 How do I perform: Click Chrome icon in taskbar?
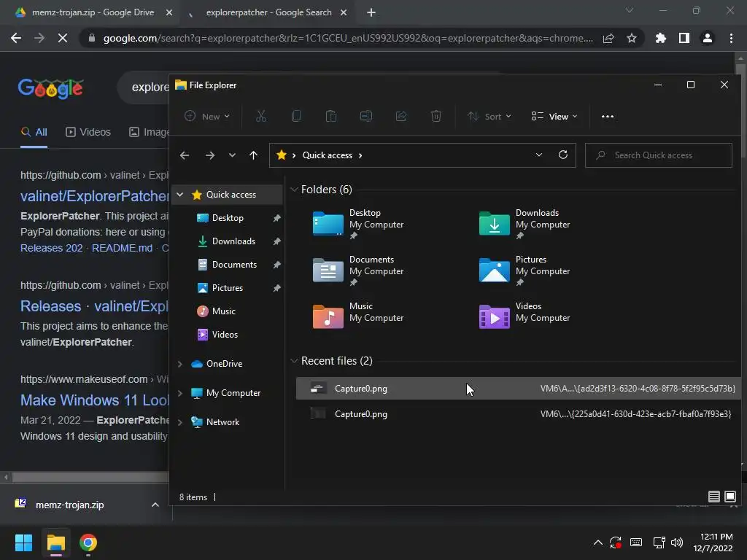[88, 542]
